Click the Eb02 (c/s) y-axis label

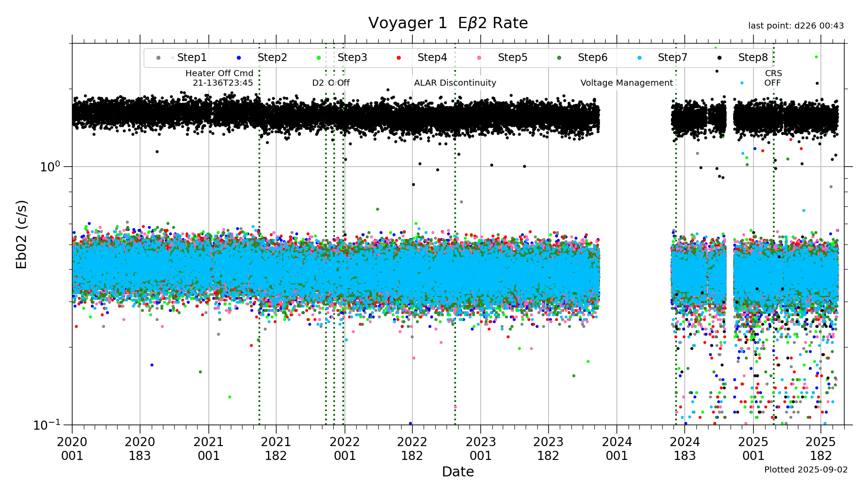pyautogui.click(x=21, y=234)
